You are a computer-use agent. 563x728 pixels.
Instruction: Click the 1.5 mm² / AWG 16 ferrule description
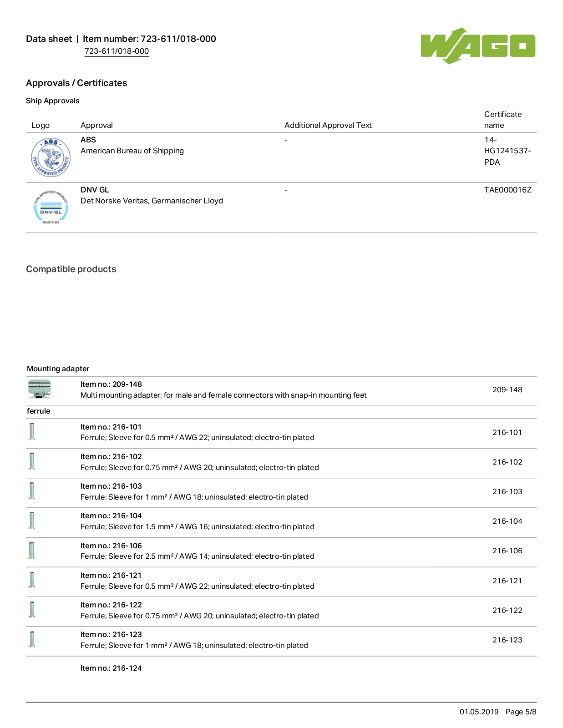[198, 526]
